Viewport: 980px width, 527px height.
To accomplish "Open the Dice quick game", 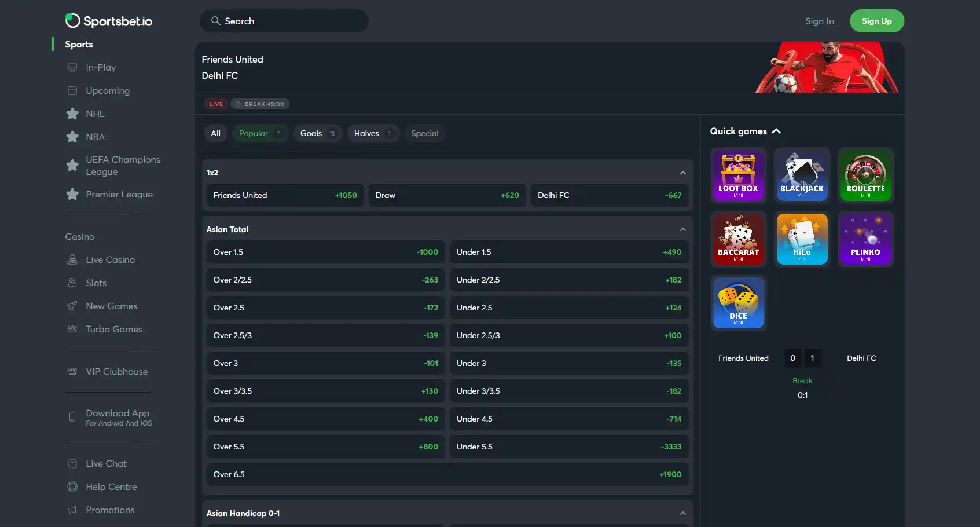I will [x=738, y=302].
